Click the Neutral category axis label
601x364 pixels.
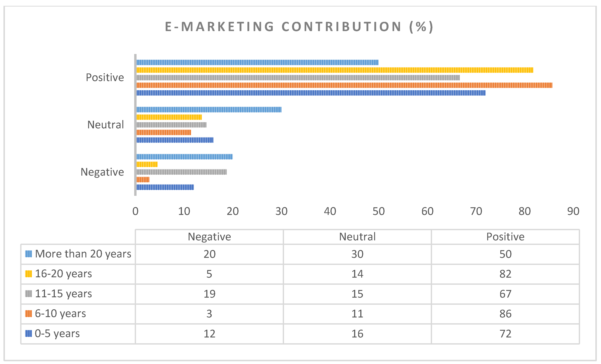click(106, 125)
